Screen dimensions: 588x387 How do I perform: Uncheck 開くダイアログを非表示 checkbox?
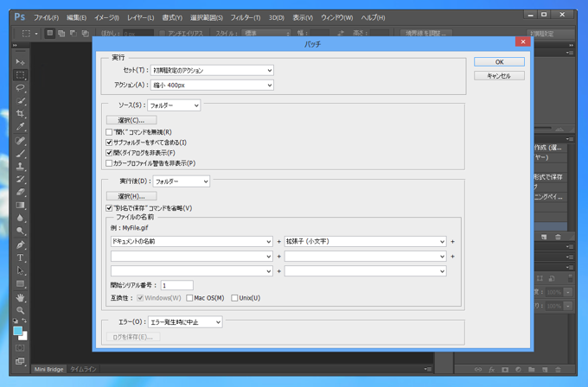point(109,153)
